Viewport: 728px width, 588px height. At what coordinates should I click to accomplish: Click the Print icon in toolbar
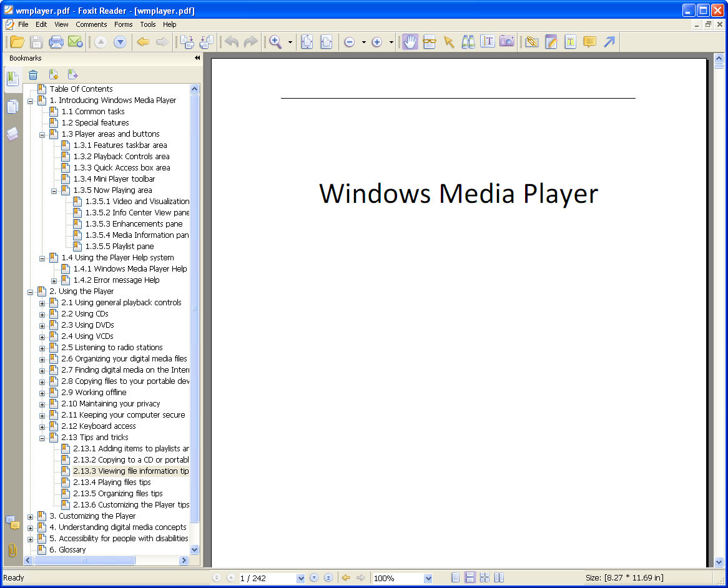point(56,42)
